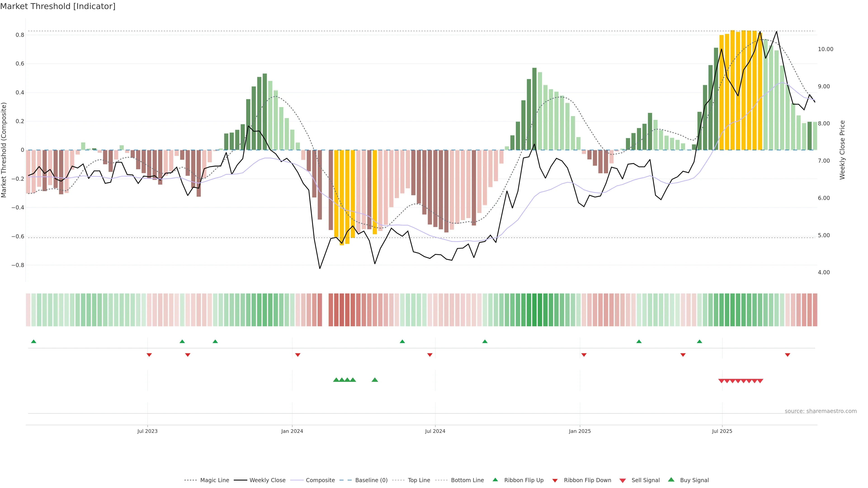Click the Buy Signal legend icon

[671, 480]
